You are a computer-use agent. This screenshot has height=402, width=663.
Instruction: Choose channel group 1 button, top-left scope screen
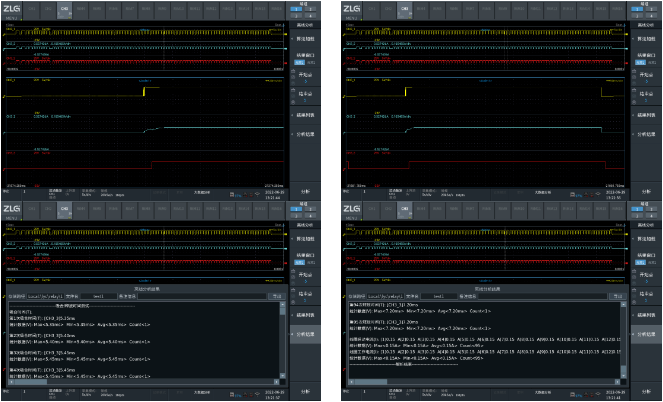[x=296, y=9]
